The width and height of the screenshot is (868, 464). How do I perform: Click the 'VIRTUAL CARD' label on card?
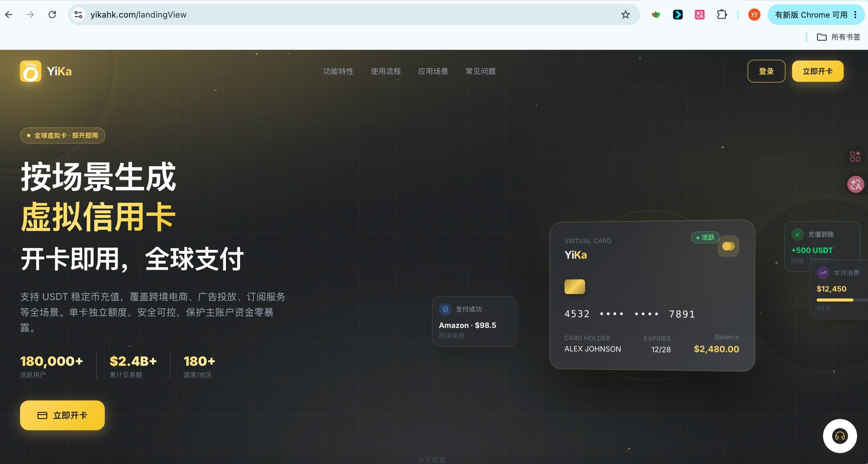tap(587, 241)
